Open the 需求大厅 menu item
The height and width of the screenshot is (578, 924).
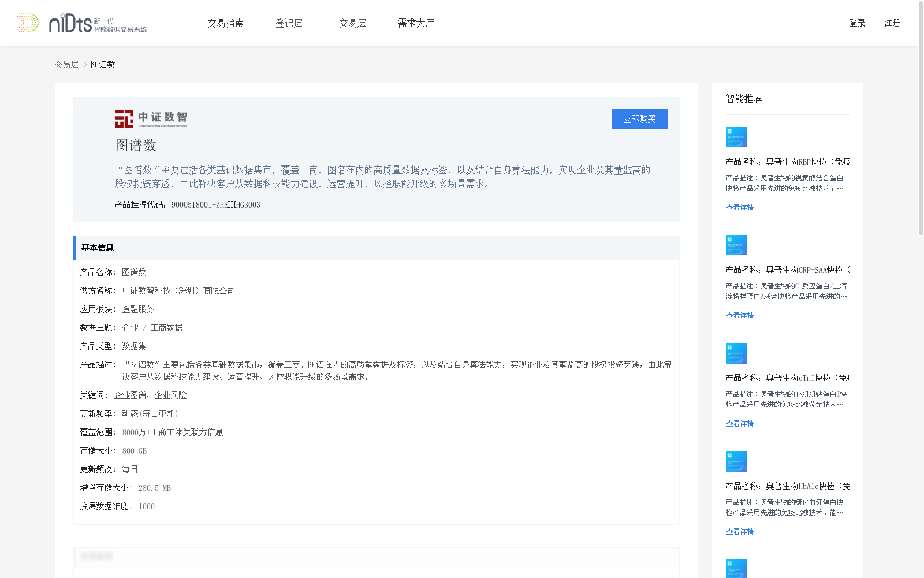[416, 23]
